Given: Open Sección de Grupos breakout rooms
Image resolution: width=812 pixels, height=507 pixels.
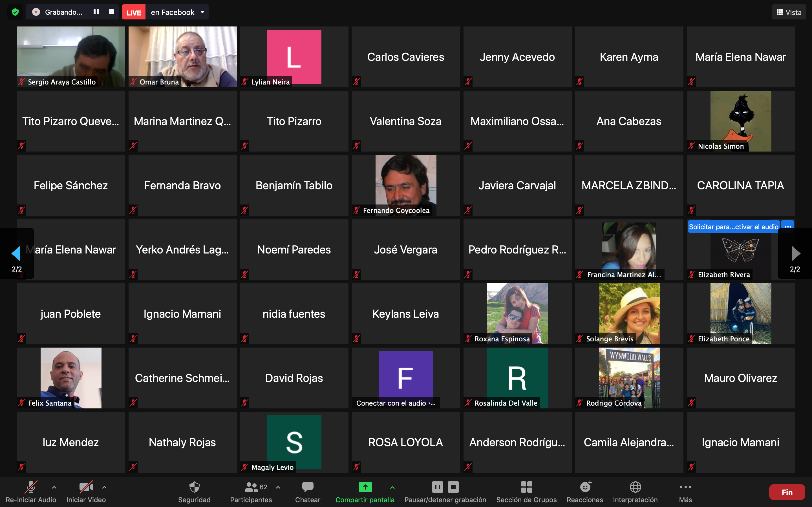Looking at the screenshot, I should [526, 487].
